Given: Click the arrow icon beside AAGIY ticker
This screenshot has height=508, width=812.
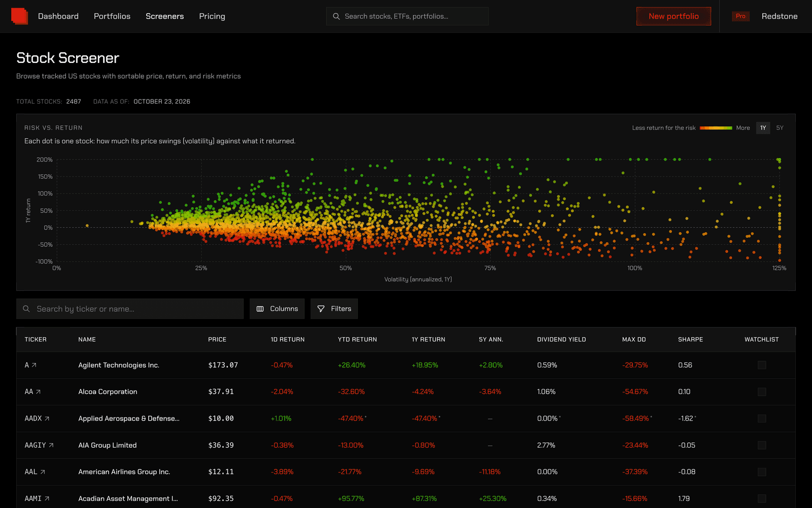Looking at the screenshot, I should tap(51, 445).
